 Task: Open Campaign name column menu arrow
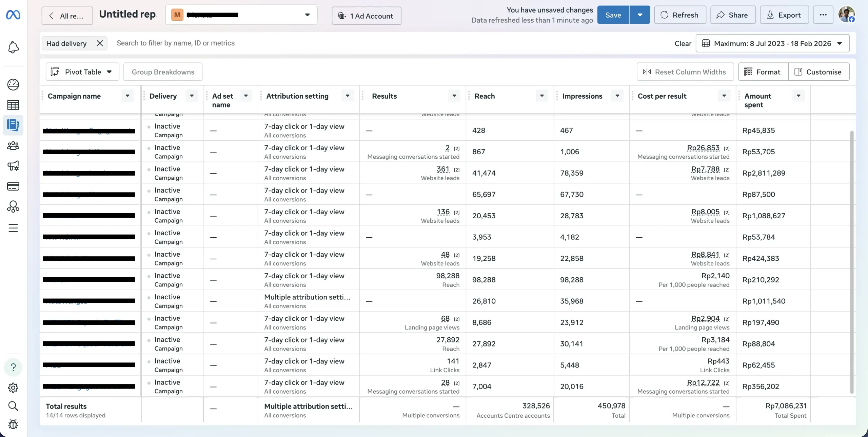pyautogui.click(x=127, y=96)
